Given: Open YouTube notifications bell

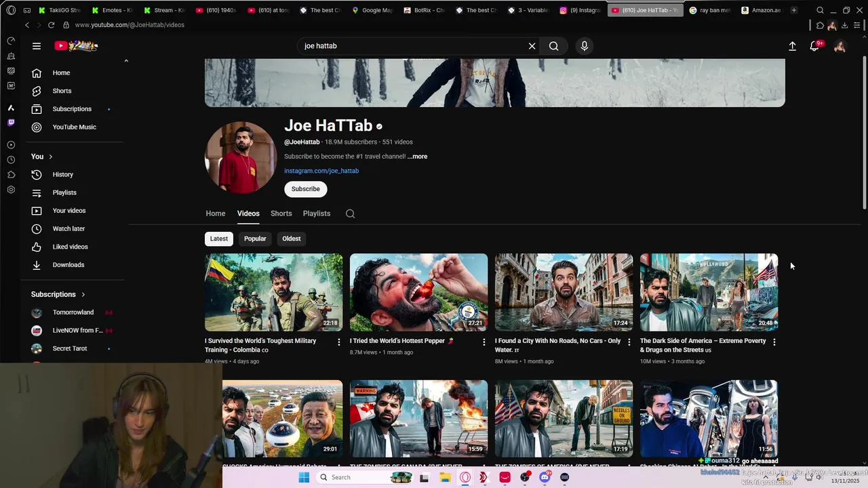Looking at the screenshot, I should 815,46.
